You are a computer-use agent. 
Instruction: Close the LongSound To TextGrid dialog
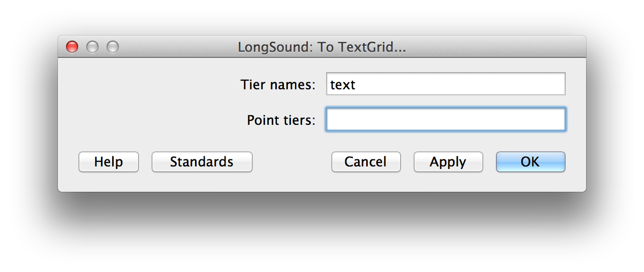click(72, 47)
